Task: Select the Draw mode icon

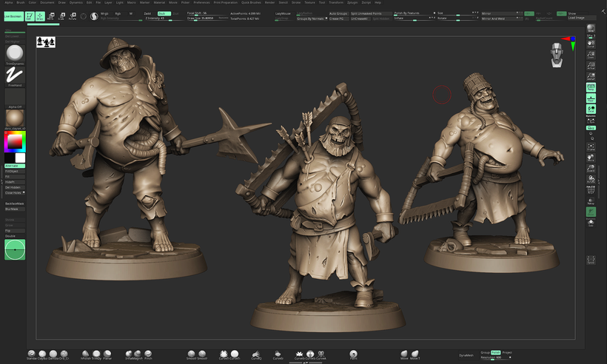Action: pyautogui.click(x=41, y=15)
